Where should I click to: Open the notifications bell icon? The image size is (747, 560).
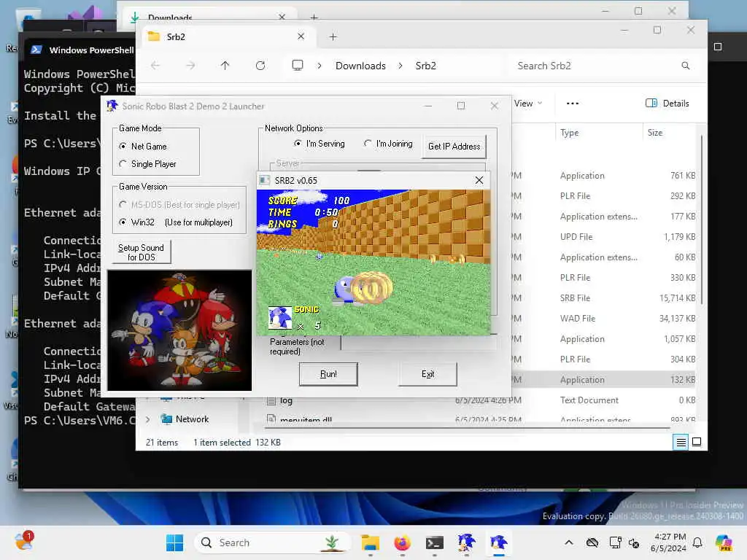(697, 542)
